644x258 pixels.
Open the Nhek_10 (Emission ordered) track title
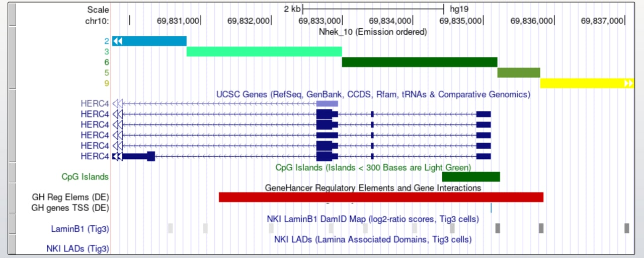tap(373, 32)
